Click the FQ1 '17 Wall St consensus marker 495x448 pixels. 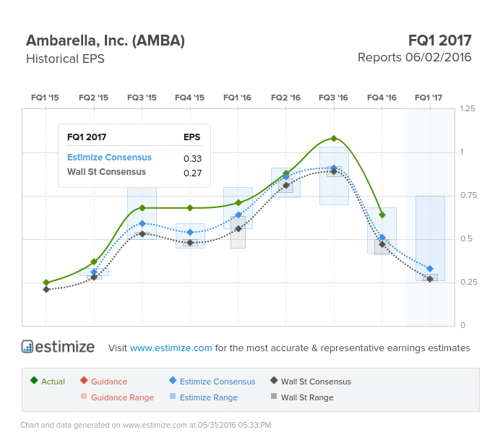click(x=430, y=279)
